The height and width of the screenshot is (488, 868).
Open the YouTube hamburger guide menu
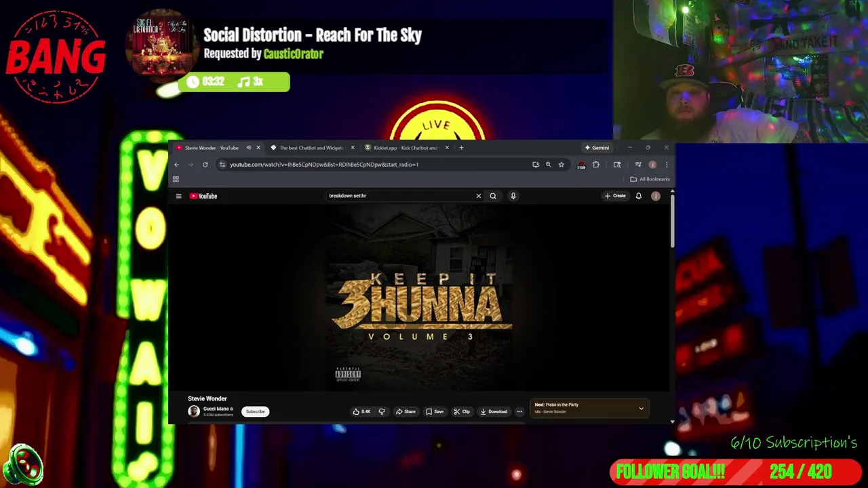coord(178,196)
